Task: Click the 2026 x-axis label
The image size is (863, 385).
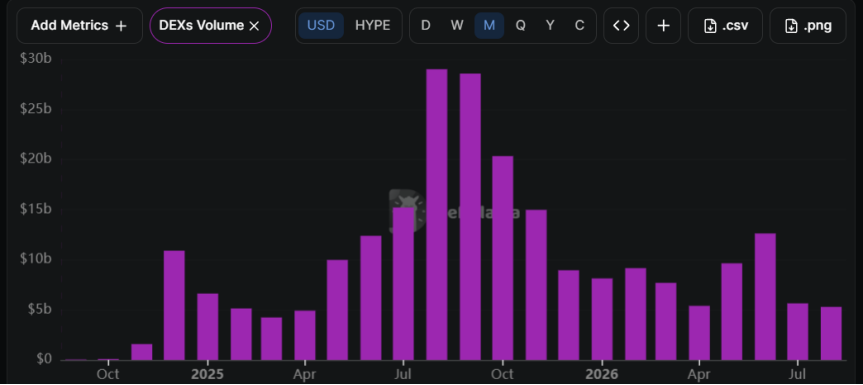Action: 602,375
